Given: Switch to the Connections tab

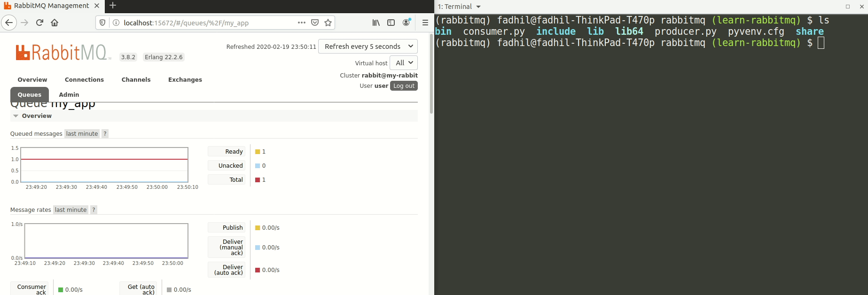Looking at the screenshot, I should [x=85, y=79].
